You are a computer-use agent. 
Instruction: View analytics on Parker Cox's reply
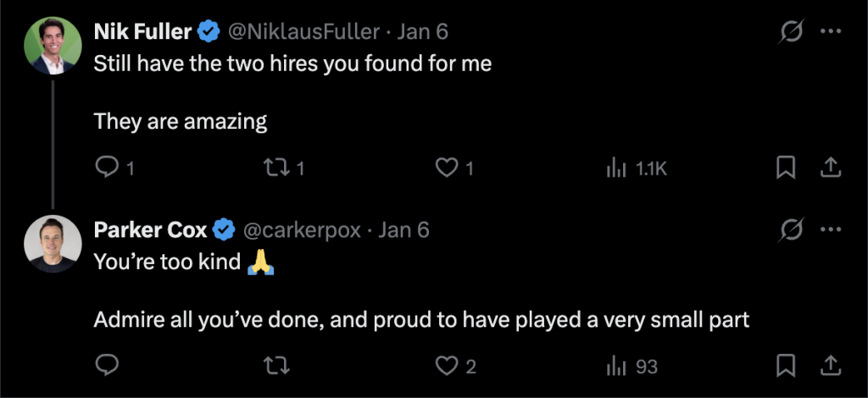616,366
